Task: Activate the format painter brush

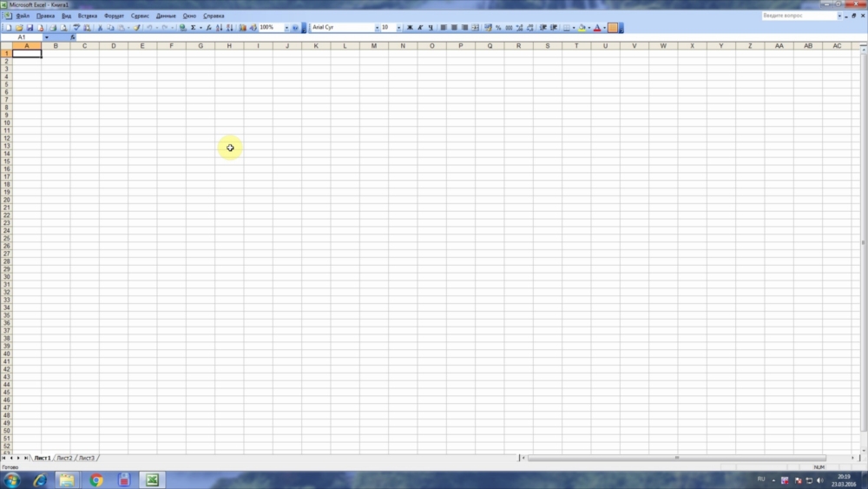Action: pyautogui.click(x=137, y=28)
